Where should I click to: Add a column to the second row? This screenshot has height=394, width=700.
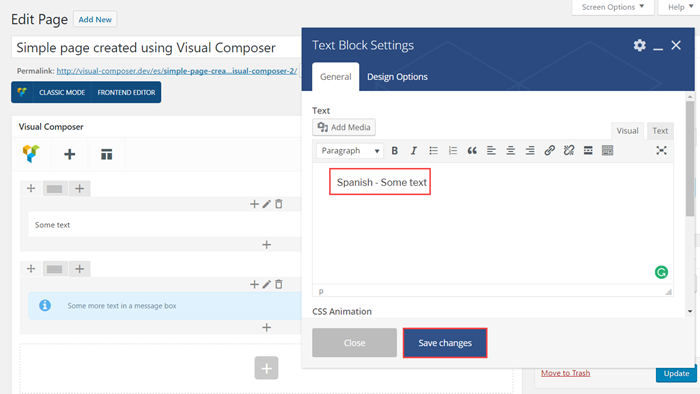79,269
